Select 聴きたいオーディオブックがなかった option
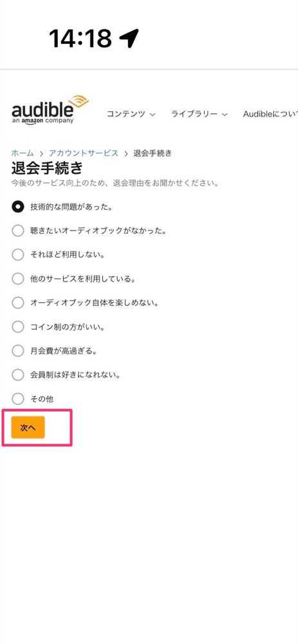 click(x=17, y=231)
